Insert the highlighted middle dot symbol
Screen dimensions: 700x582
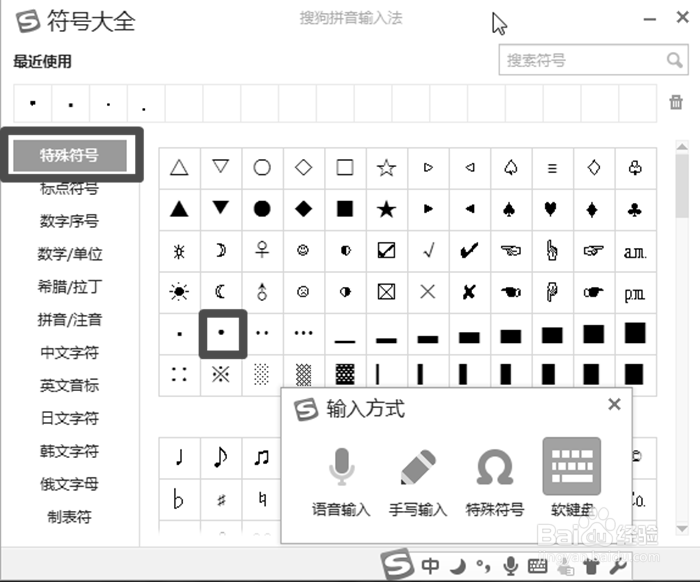(x=222, y=333)
